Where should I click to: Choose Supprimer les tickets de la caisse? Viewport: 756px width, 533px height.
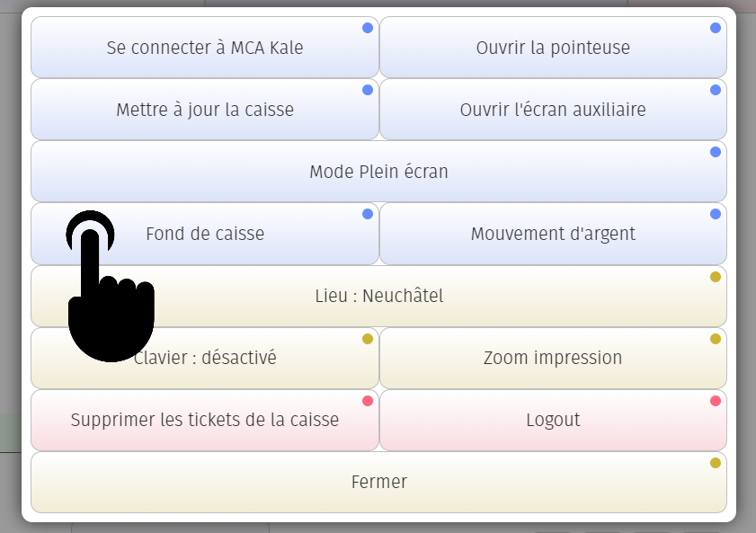tap(205, 420)
